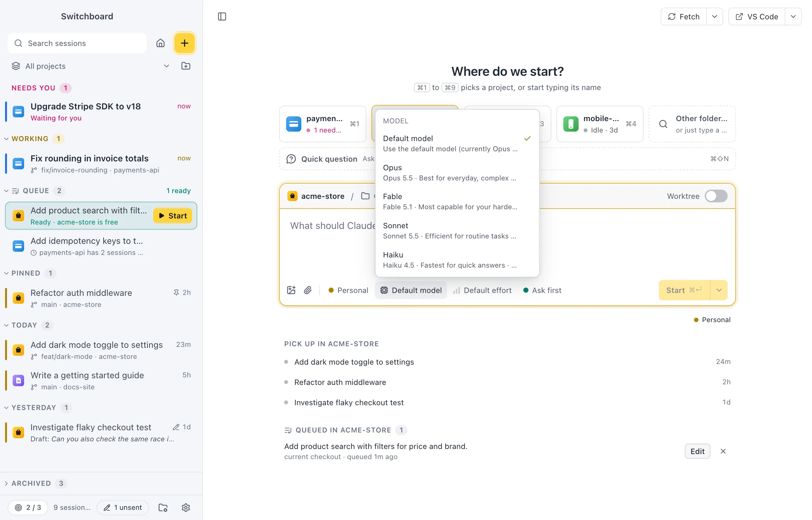Click the folder settings icon in footer
Screen dimensions: 812x520
point(163,507)
